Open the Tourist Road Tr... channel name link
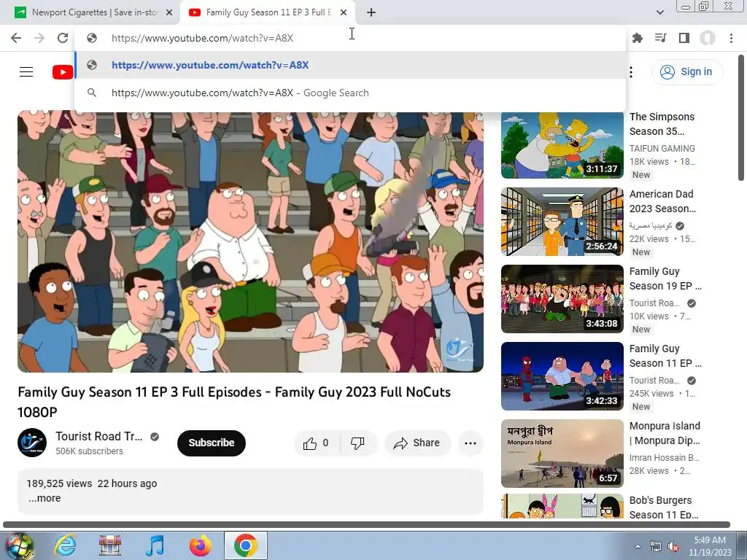747x560 pixels. (99, 436)
